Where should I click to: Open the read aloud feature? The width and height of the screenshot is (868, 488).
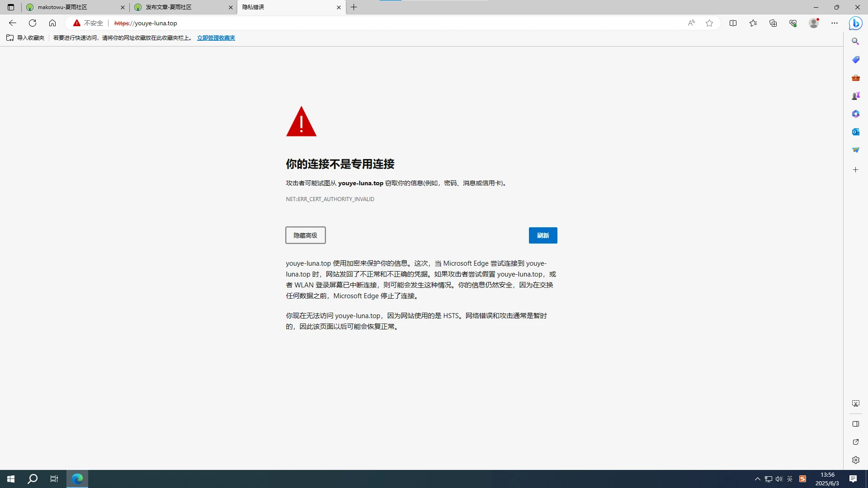coord(691,23)
